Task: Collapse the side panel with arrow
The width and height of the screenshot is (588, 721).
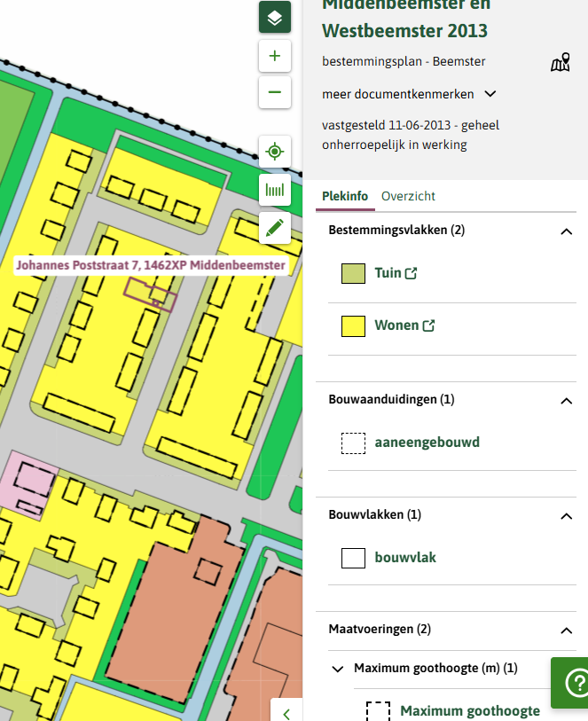Action: point(286,712)
